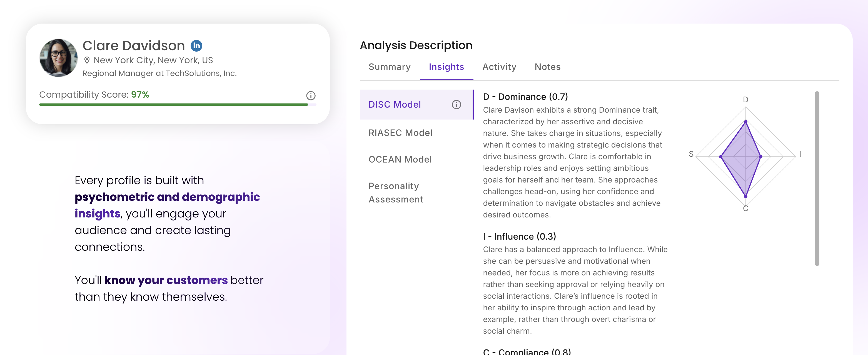Viewport: 868px width, 355px height.
Task: Click the location pin icon
Action: click(87, 60)
